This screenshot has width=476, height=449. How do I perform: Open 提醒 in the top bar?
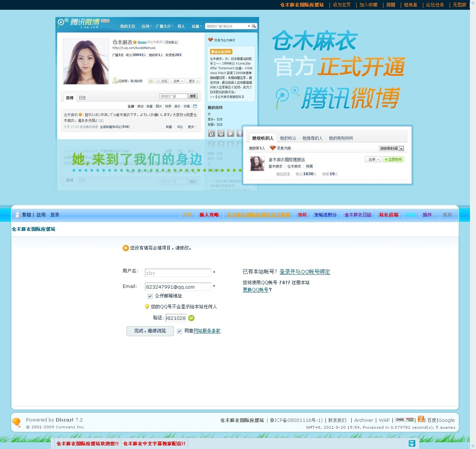[391, 5]
